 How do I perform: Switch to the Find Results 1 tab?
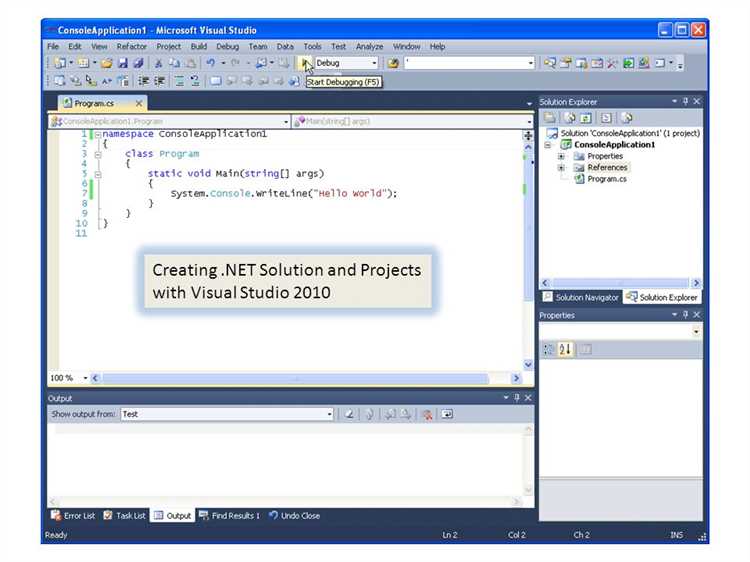[x=230, y=516]
